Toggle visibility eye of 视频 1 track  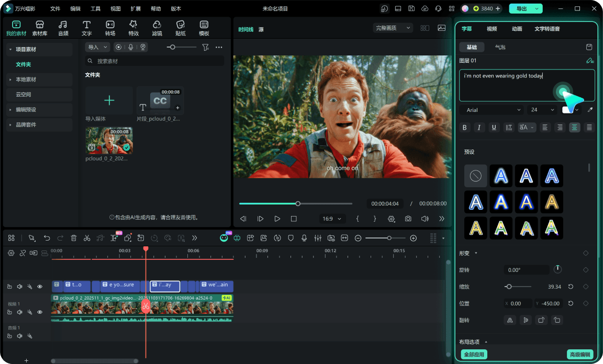(40, 312)
